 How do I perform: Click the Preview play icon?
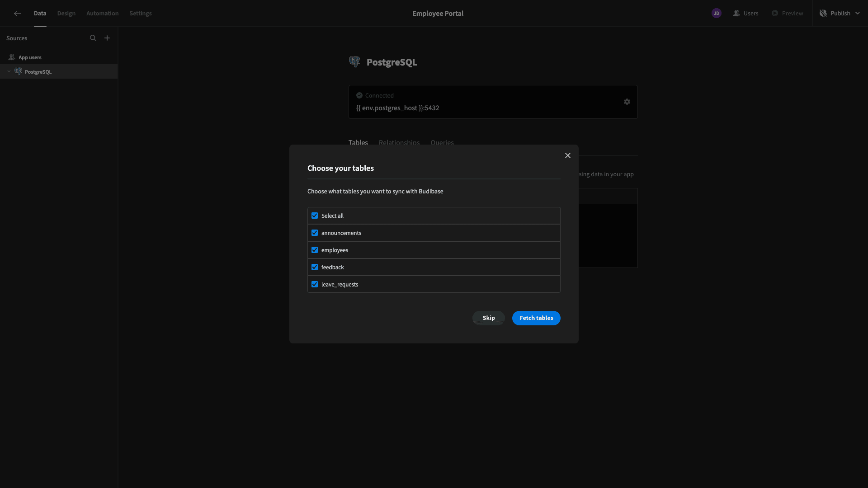point(775,14)
